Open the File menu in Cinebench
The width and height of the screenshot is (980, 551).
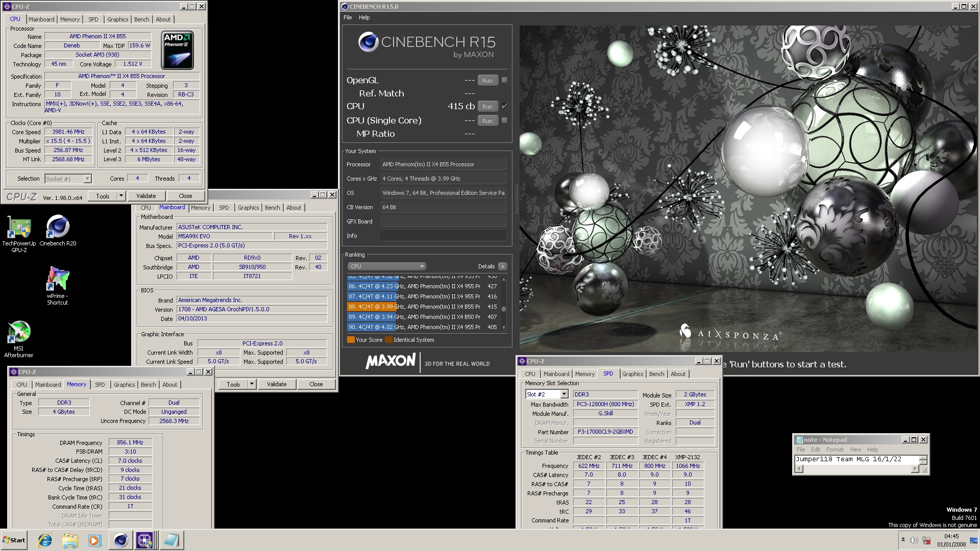click(x=348, y=17)
